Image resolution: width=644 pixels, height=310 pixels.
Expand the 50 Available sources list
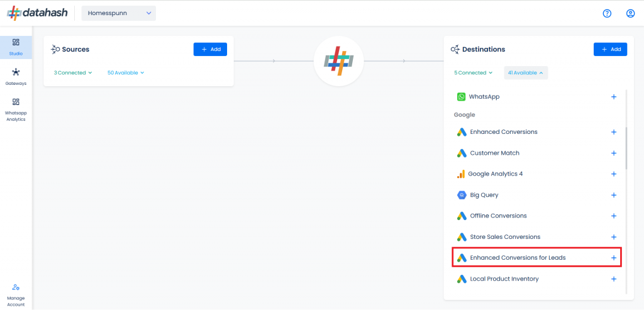[126, 73]
